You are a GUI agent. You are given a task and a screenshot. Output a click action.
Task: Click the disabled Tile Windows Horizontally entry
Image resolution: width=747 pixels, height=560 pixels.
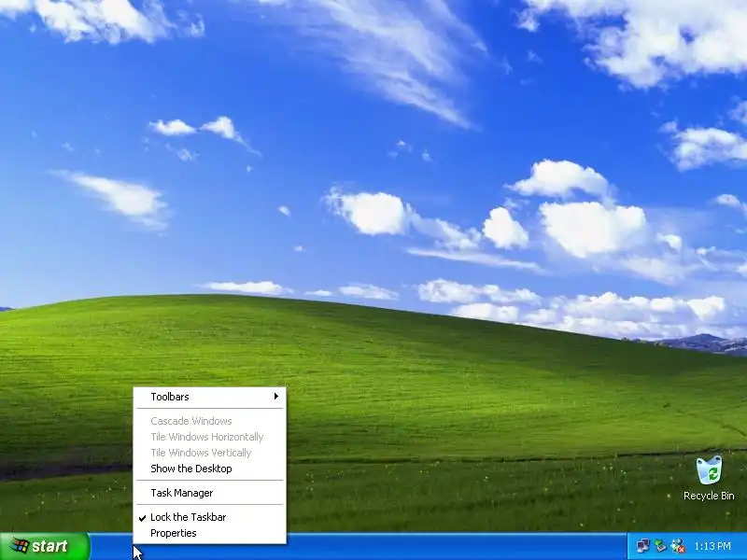209,437
